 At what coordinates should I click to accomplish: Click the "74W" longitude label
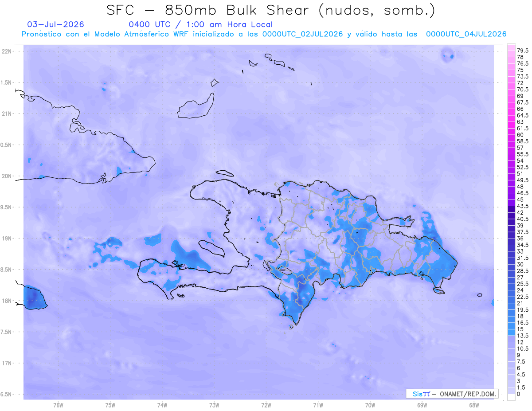(162, 405)
